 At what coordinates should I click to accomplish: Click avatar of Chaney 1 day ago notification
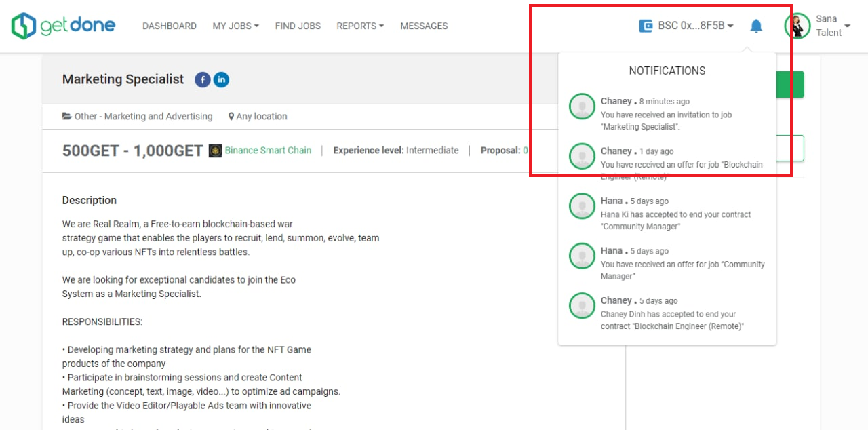(582, 156)
